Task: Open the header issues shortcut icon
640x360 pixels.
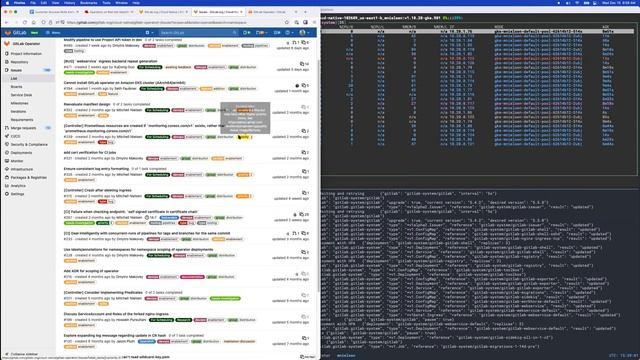Action: pos(246,32)
